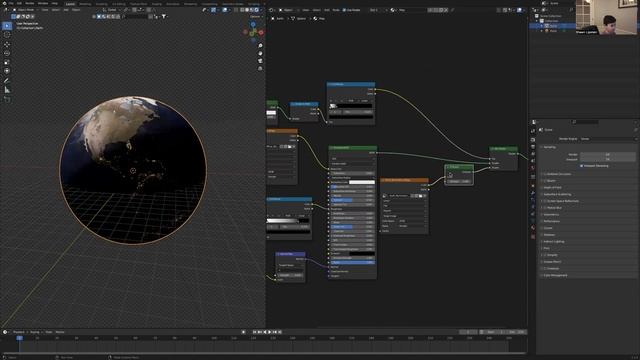
Task: Open View Layer properties tab icon
Action: (x=533, y=154)
